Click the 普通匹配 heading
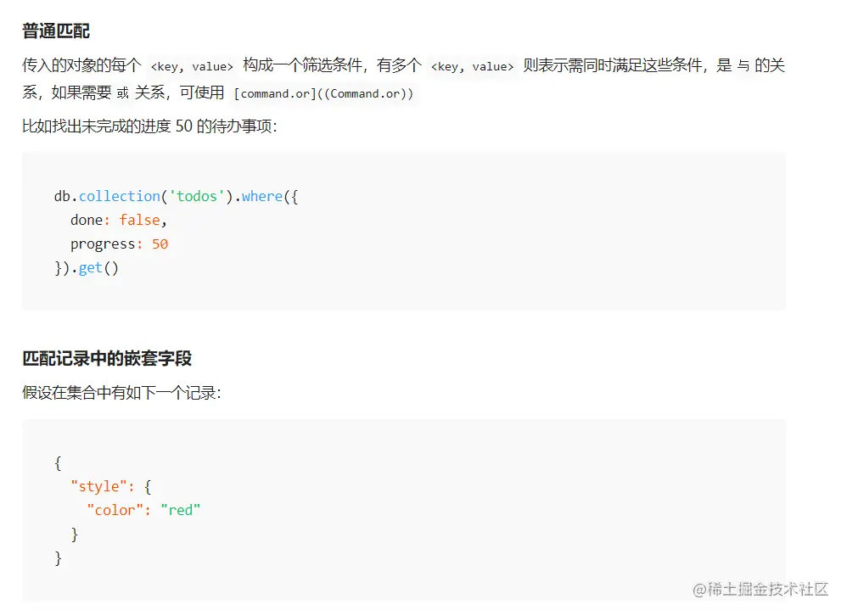Viewport: 847px width, 616px height. point(56,31)
